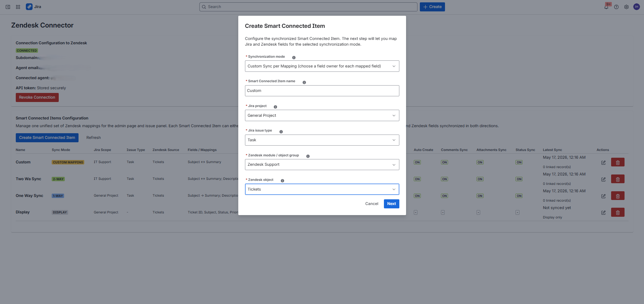
Task: Toggle the Jira sidebar collapse icon
Action: [8, 7]
